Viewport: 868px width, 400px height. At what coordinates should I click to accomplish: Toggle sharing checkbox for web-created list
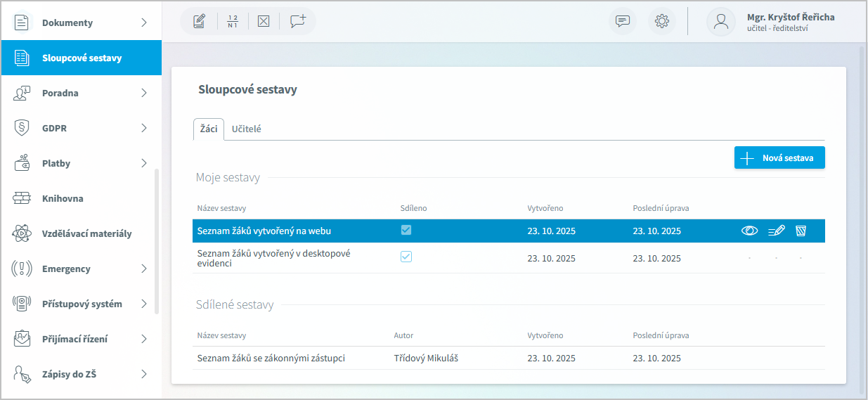406,230
